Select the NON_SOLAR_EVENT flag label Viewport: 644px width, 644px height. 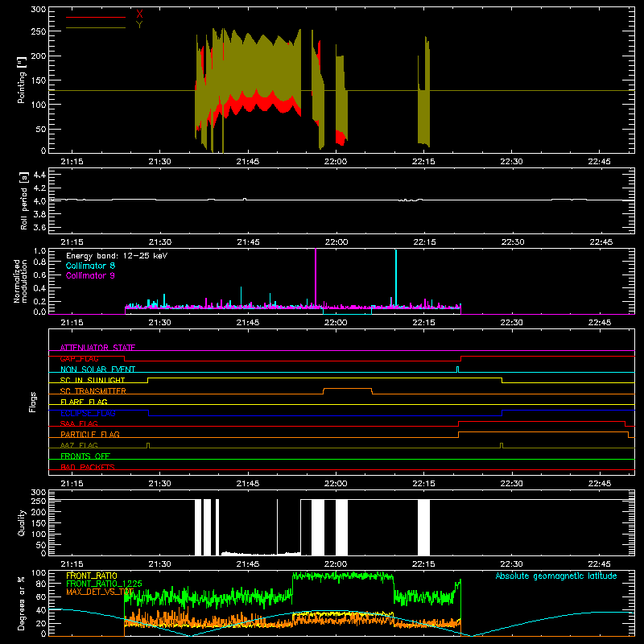[97, 369]
